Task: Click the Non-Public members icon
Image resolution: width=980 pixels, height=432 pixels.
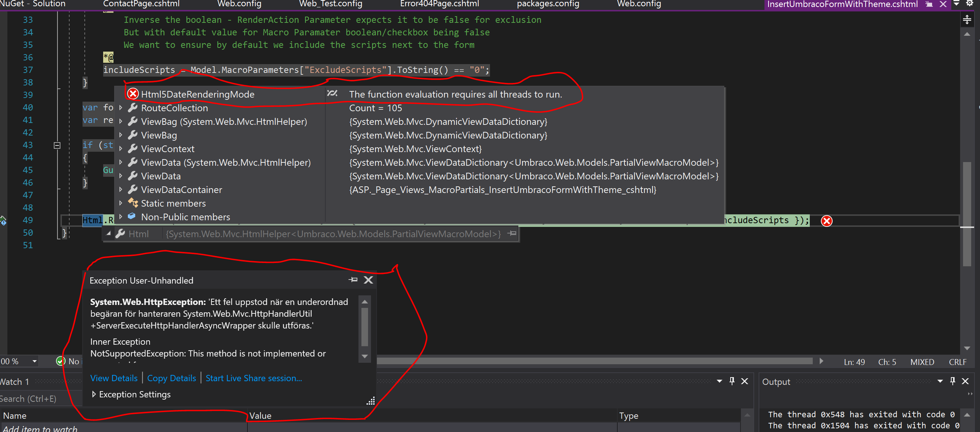Action: click(x=132, y=216)
